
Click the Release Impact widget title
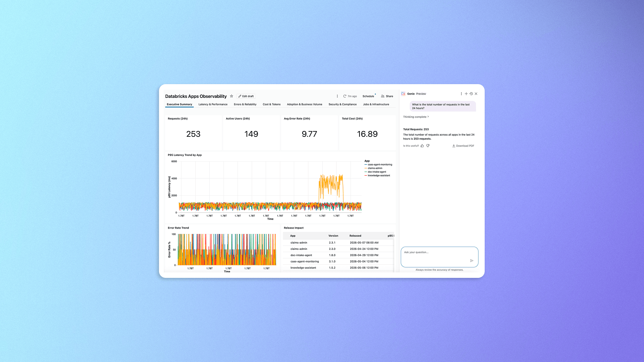coord(293,228)
